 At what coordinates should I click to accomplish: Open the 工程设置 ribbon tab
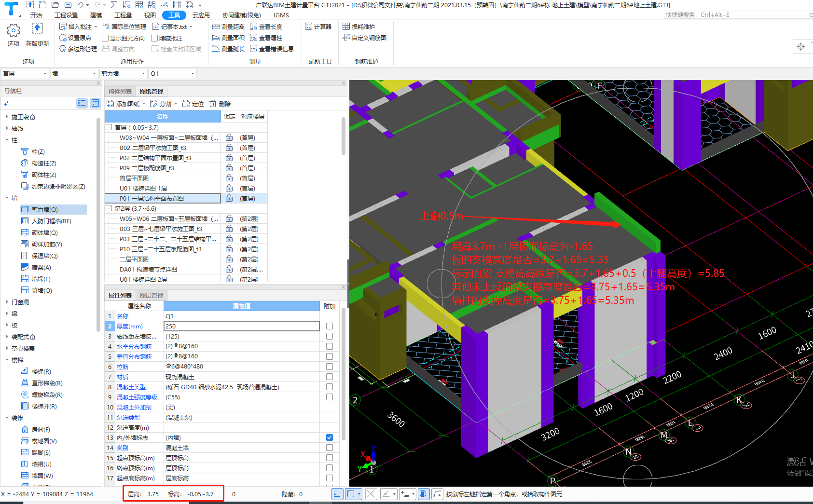pos(66,15)
